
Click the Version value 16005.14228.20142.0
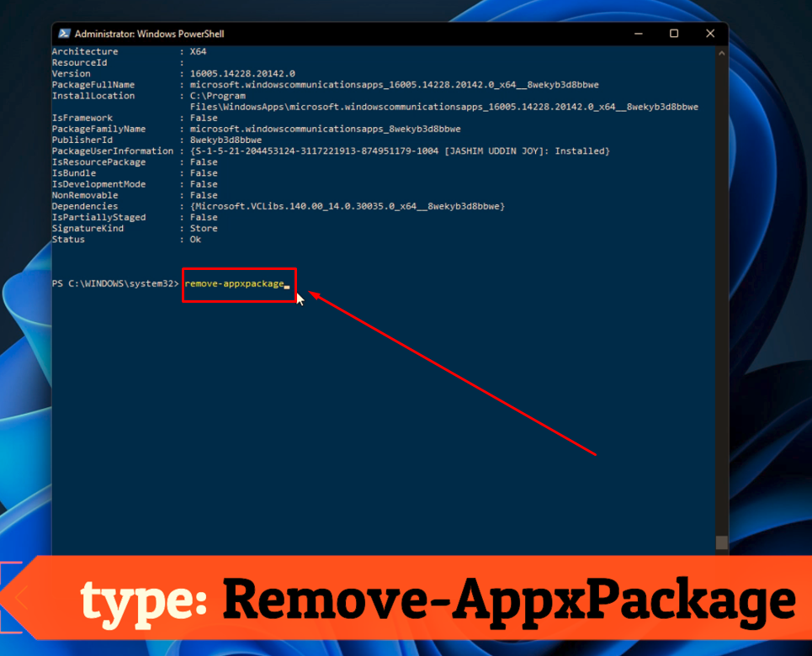tap(242, 73)
